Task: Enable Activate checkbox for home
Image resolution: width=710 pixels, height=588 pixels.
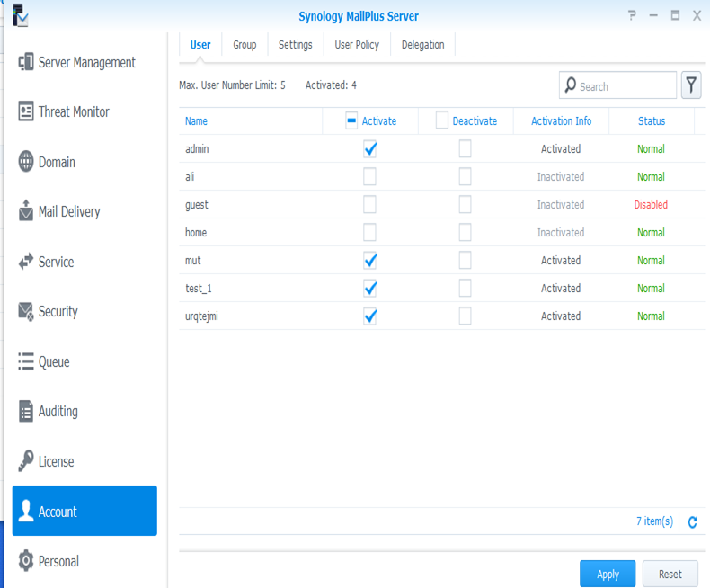Action: tap(370, 232)
